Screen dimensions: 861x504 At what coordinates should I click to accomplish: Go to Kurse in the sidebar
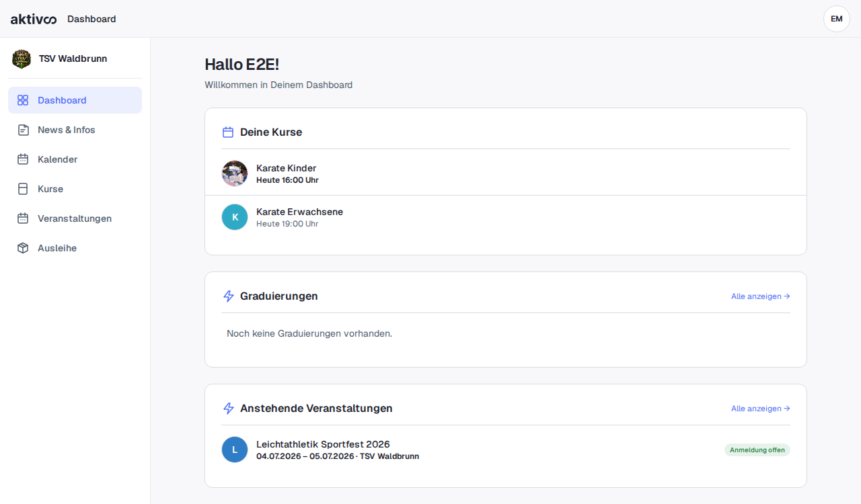tap(75, 189)
